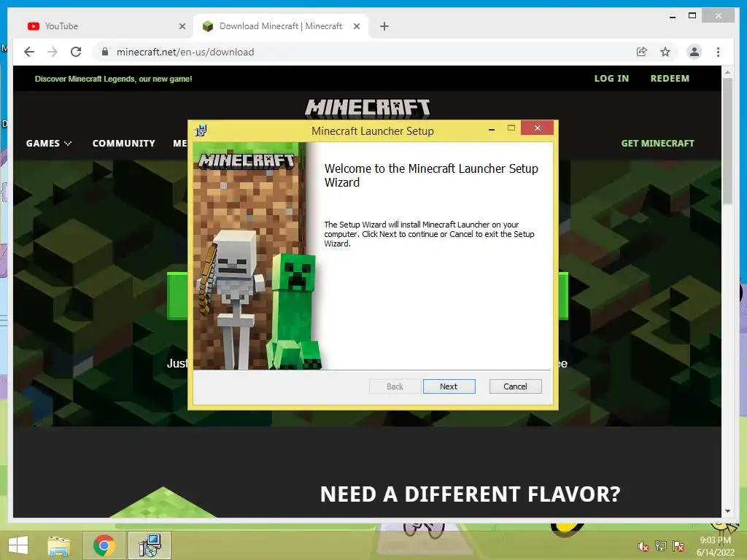Screen dimensions: 747x560
Task: Minimize the Chrome window
Action: (x=672, y=16)
